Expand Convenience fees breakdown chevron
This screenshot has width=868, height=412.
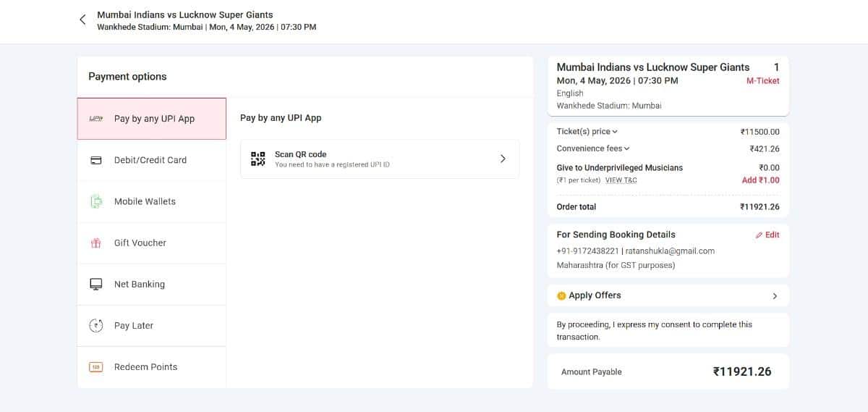coord(626,148)
